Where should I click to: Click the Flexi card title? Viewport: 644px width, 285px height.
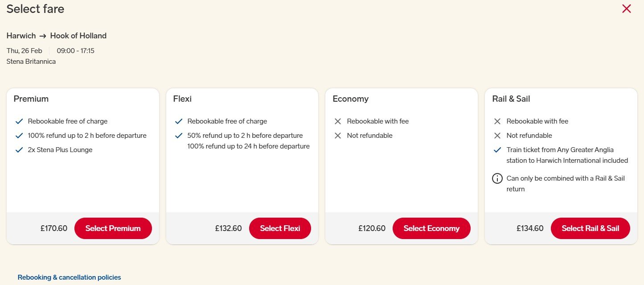point(182,99)
